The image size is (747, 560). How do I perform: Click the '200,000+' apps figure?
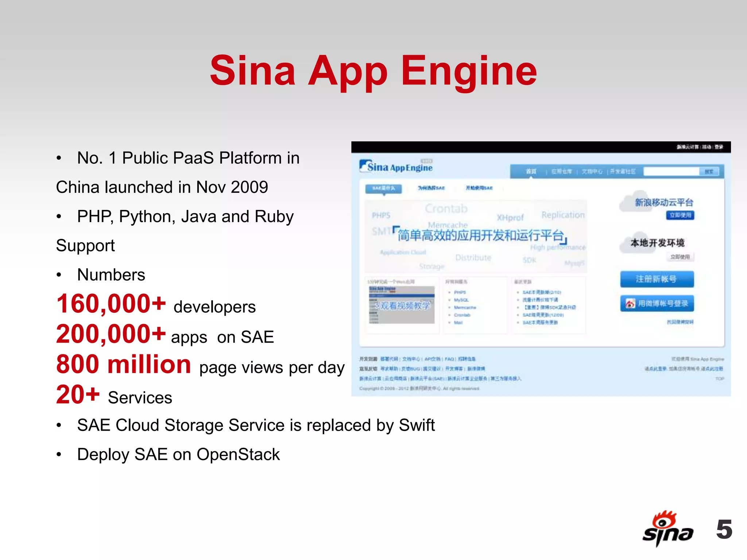tap(111, 334)
